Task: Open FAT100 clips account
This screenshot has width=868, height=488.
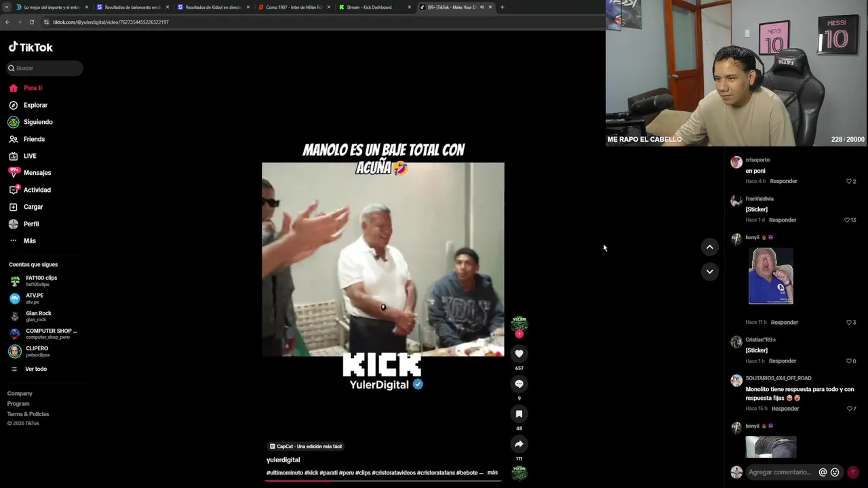Action: coord(34,281)
